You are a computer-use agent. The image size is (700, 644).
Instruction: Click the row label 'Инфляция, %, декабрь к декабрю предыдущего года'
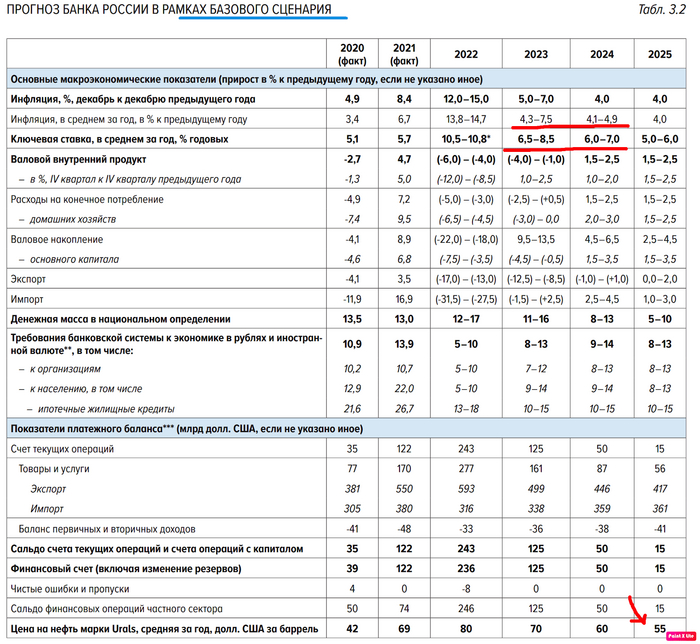click(133, 99)
